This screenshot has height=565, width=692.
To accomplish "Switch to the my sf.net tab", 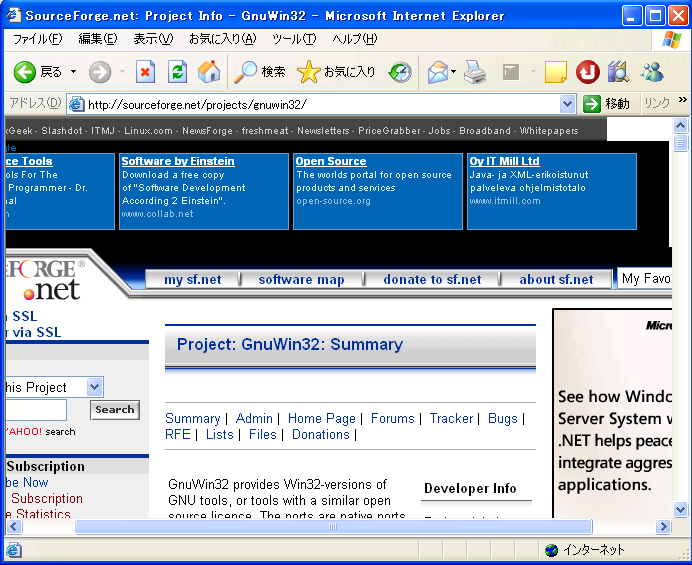I will tap(192, 279).
